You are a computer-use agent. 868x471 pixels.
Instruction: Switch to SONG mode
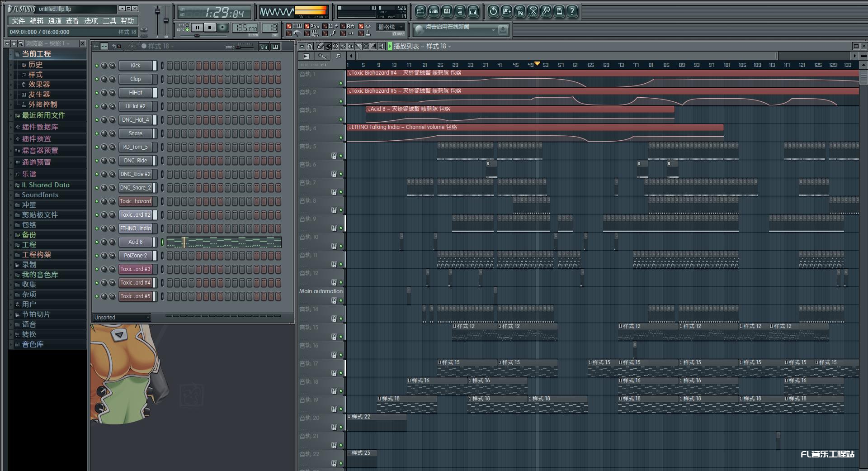(x=187, y=30)
